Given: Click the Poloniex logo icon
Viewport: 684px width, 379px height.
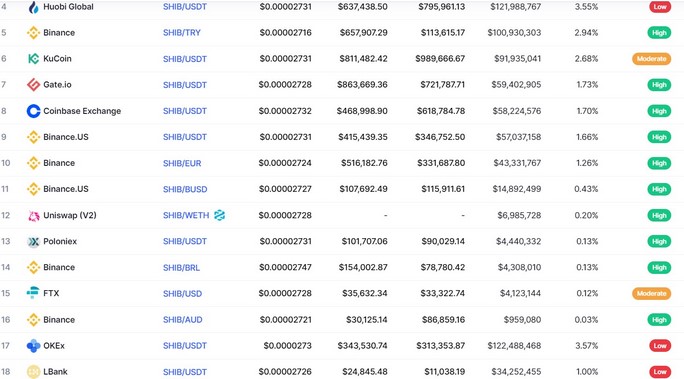Looking at the screenshot, I should (x=34, y=242).
